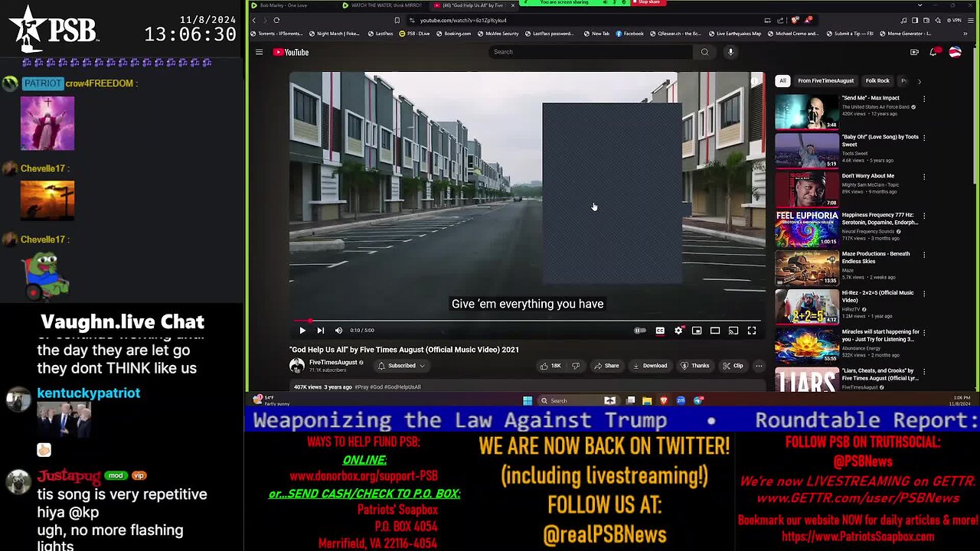The width and height of the screenshot is (980, 551).
Task: Open Brave browser taskbar icon
Action: click(664, 400)
